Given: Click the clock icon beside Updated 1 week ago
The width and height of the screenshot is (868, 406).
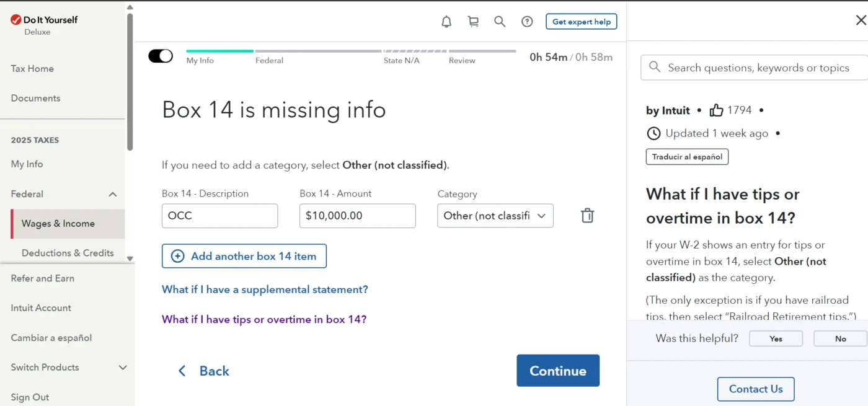Looking at the screenshot, I should pyautogui.click(x=653, y=133).
